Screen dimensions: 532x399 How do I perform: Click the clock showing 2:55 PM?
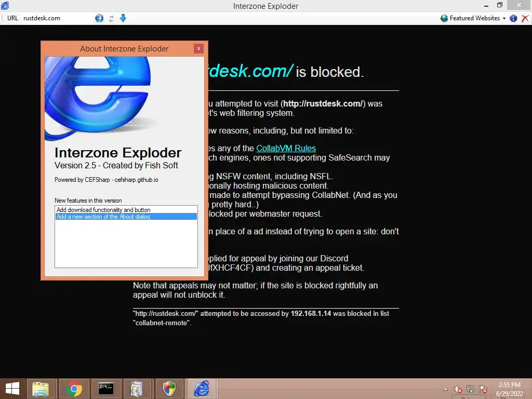pyautogui.click(x=509, y=385)
